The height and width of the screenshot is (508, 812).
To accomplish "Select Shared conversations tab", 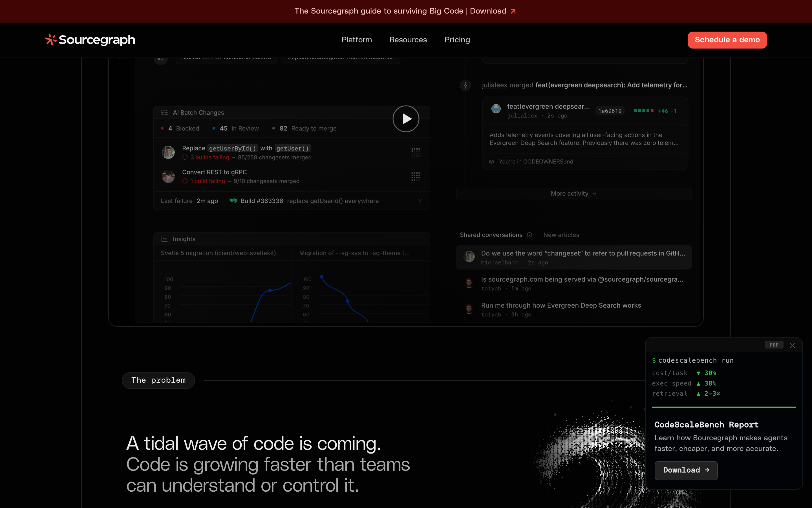I will tap(491, 235).
